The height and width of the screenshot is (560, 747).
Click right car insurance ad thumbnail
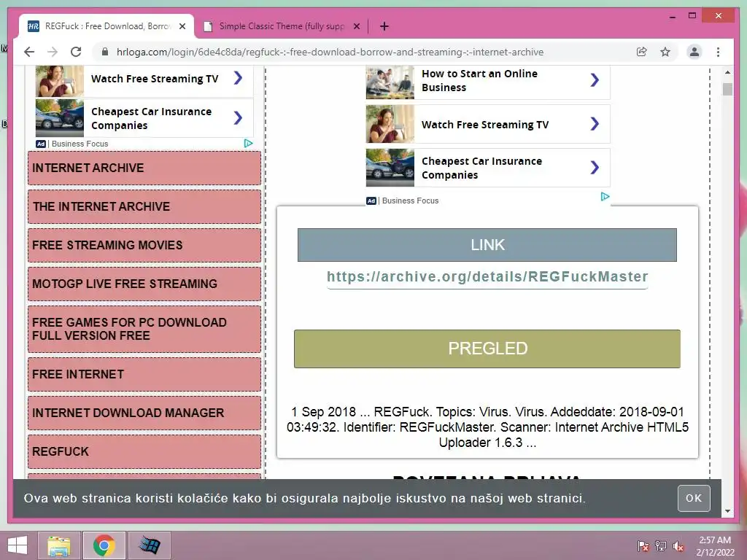pos(390,168)
